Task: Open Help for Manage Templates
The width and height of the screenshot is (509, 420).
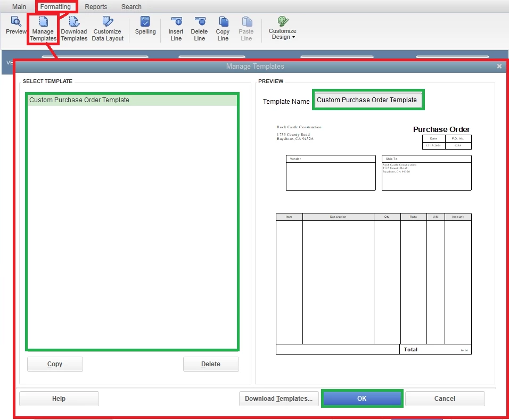Action: (59, 399)
